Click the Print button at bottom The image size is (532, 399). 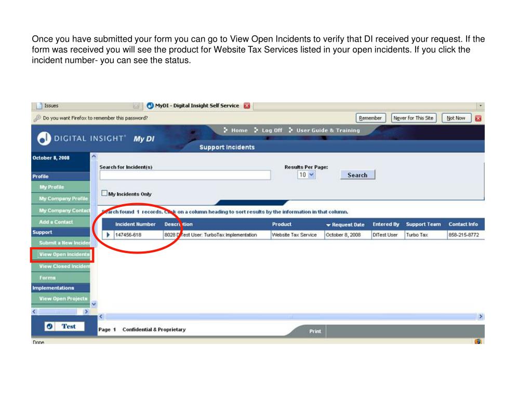click(x=315, y=331)
